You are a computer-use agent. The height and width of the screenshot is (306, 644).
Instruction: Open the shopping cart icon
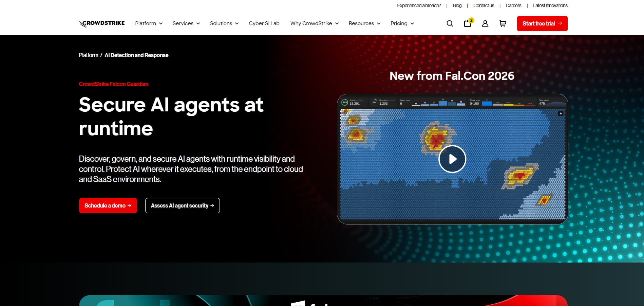point(503,23)
